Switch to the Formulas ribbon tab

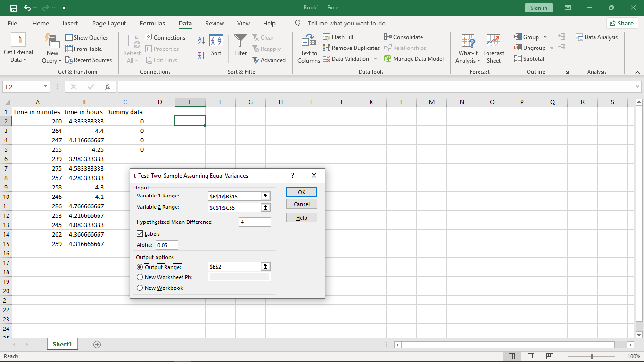[152, 24]
